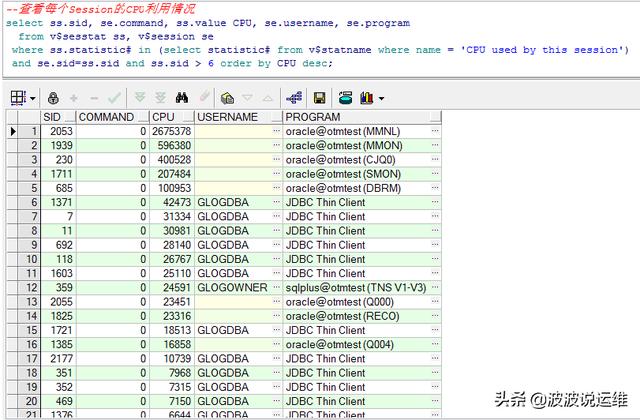The width and height of the screenshot is (640, 420).
Task: Click the Next record down-triangle icon
Action: pyautogui.click(x=247, y=98)
